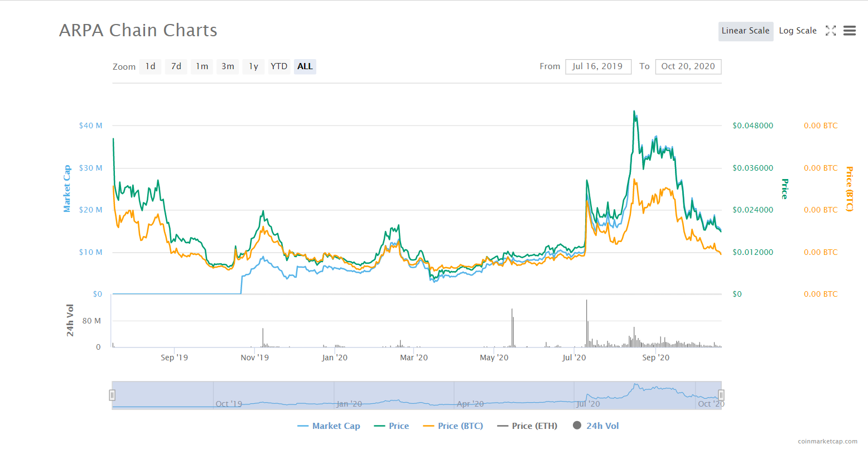Toggle Market Cap series in legend
Image resolution: width=868 pixels, height=449 pixels.
pos(329,426)
